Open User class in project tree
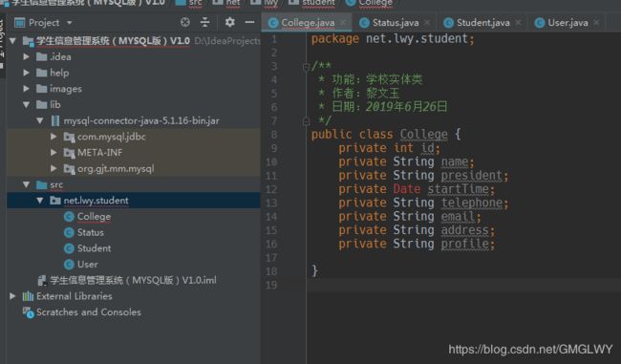 88,265
